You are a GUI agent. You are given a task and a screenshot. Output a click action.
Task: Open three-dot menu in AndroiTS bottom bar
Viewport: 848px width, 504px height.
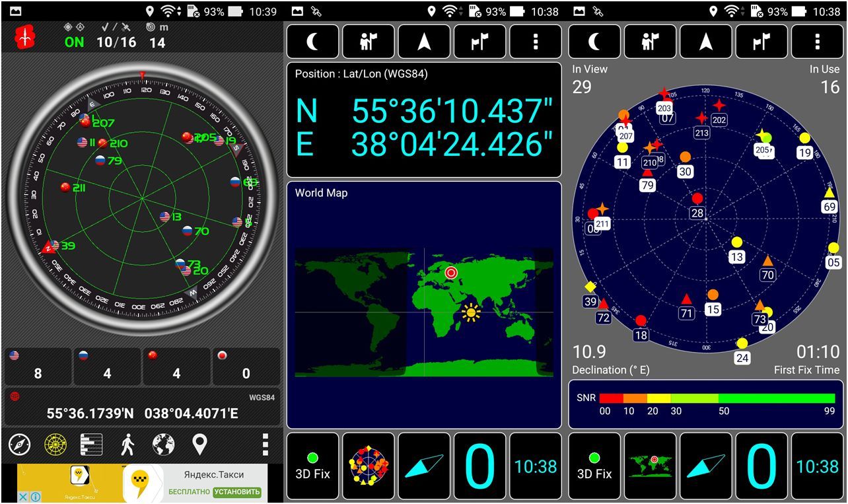pyautogui.click(x=265, y=445)
